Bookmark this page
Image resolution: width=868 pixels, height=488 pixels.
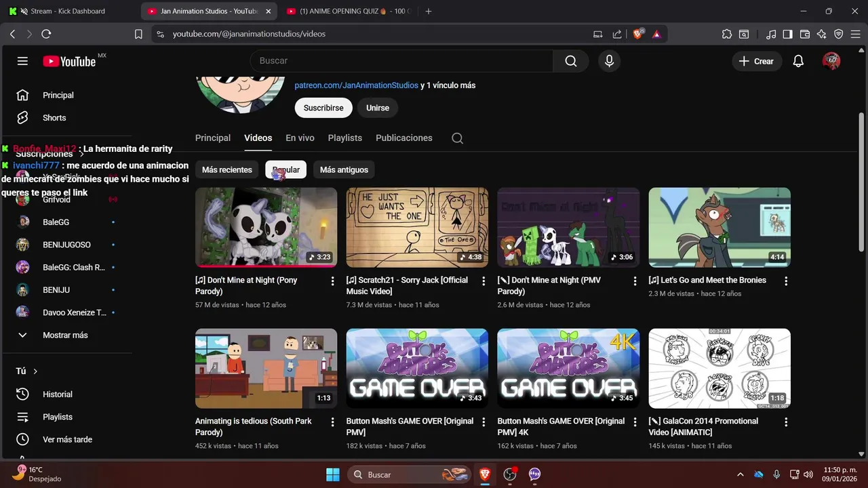coord(138,34)
